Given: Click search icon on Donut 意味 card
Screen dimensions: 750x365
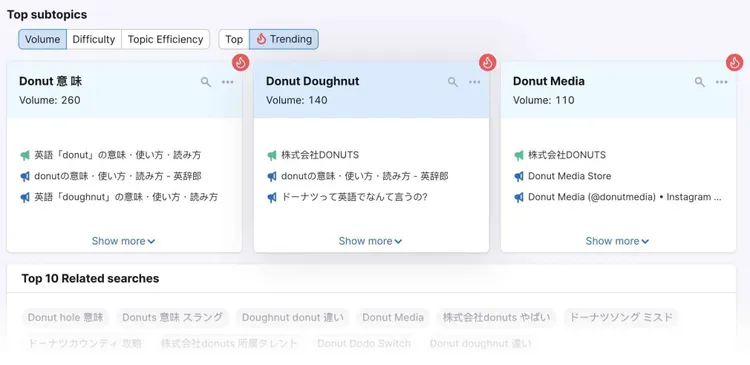Looking at the screenshot, I should tap(206, 82).
